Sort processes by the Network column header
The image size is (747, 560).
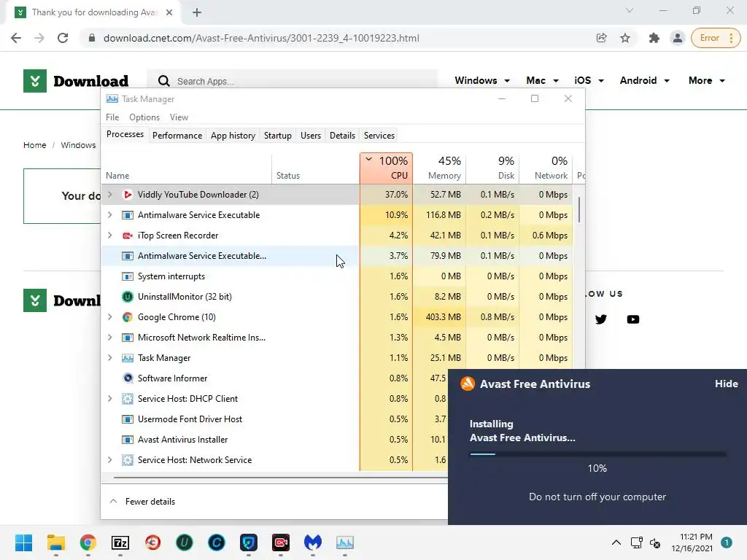(546, 168)
